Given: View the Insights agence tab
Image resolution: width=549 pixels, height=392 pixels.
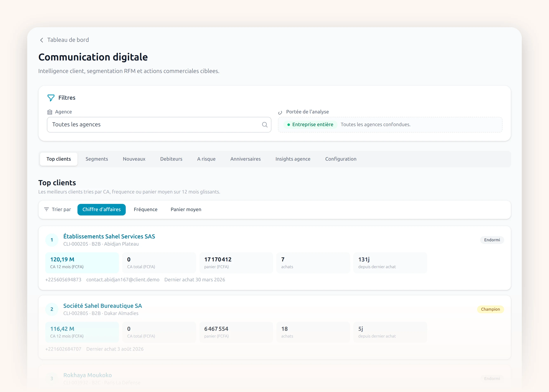Looking at the screenshot, I should (x=293, y=159).
